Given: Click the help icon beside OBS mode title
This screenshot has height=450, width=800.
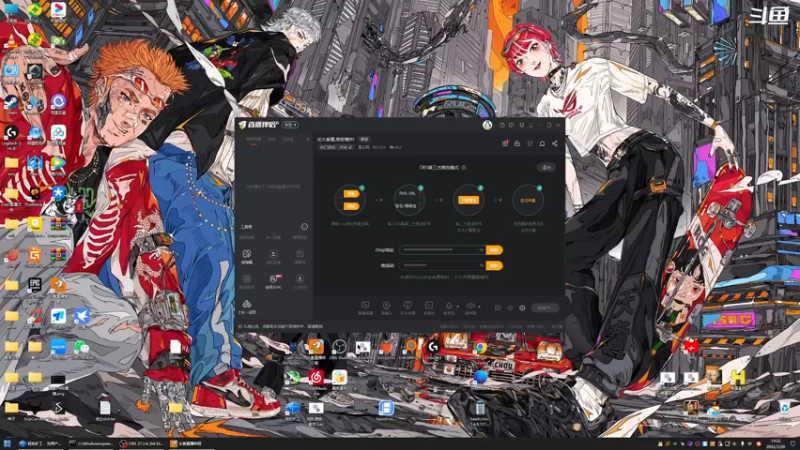Looking at the screenshot, I should [x=464, y=167].
